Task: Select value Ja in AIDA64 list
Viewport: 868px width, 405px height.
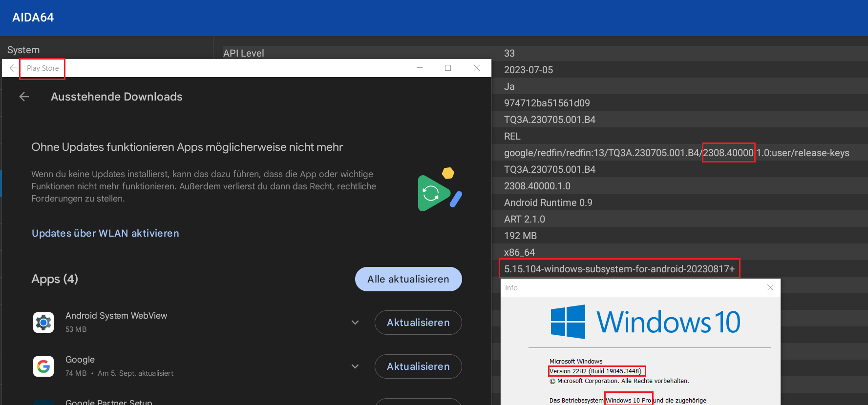Action: [x=509, y=86]
